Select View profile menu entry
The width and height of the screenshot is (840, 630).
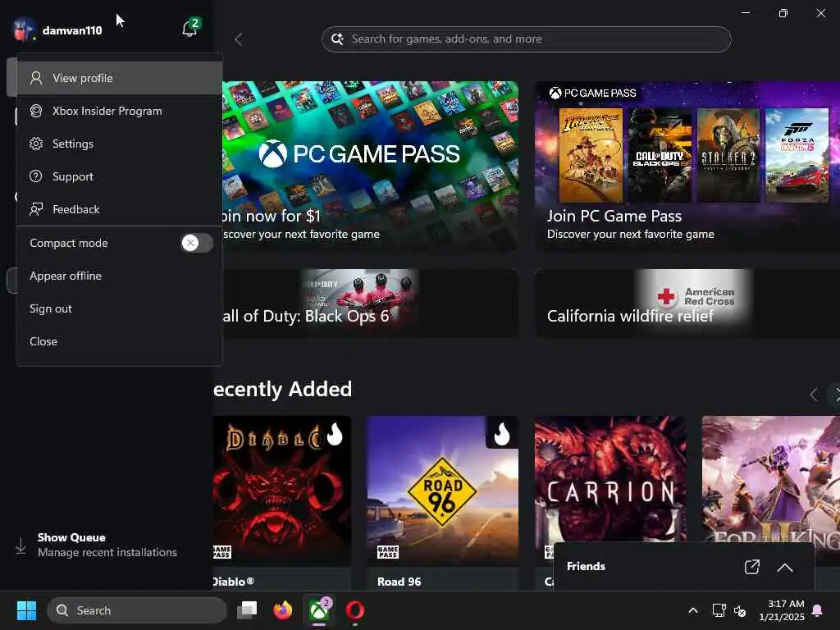point(120,78)
